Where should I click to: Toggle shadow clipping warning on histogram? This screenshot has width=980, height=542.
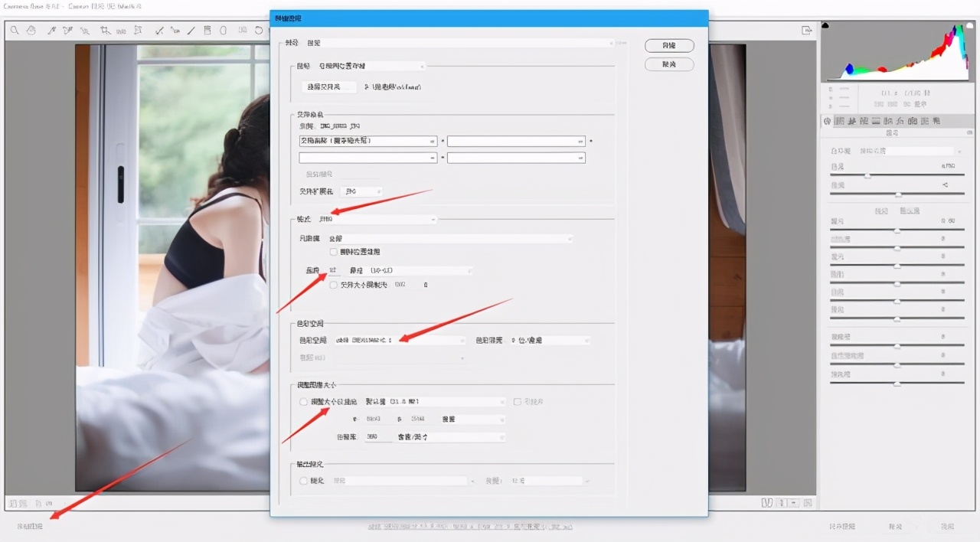click(825, 26)
